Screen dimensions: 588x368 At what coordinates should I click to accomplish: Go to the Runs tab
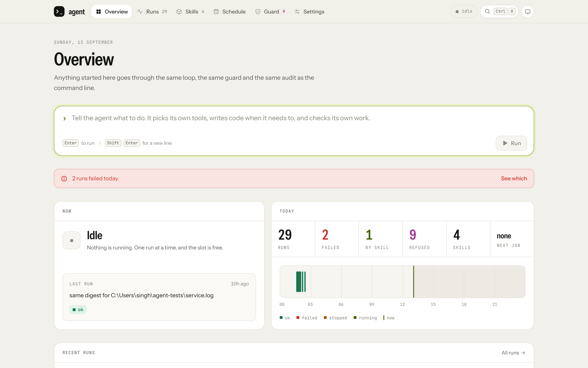152,11
